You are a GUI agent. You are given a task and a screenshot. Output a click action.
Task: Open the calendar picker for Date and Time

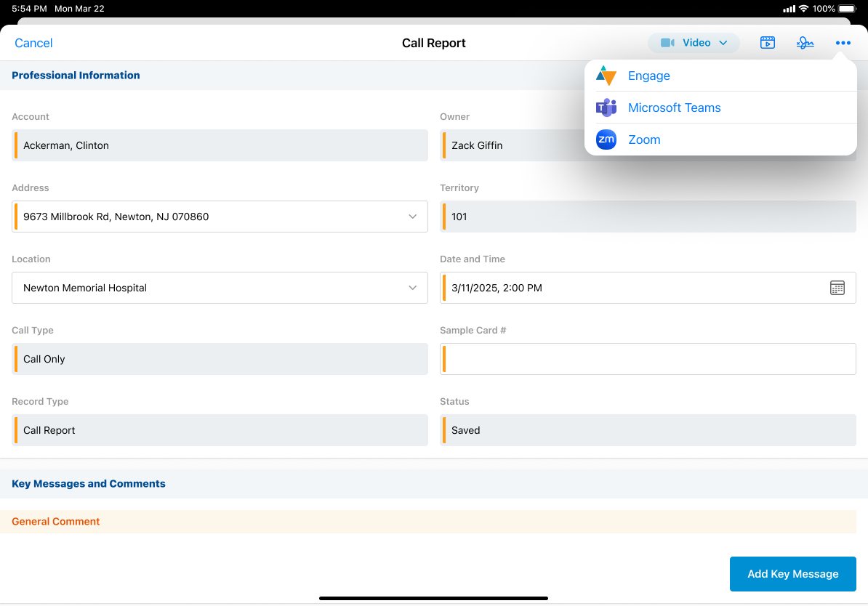point(837,288)
